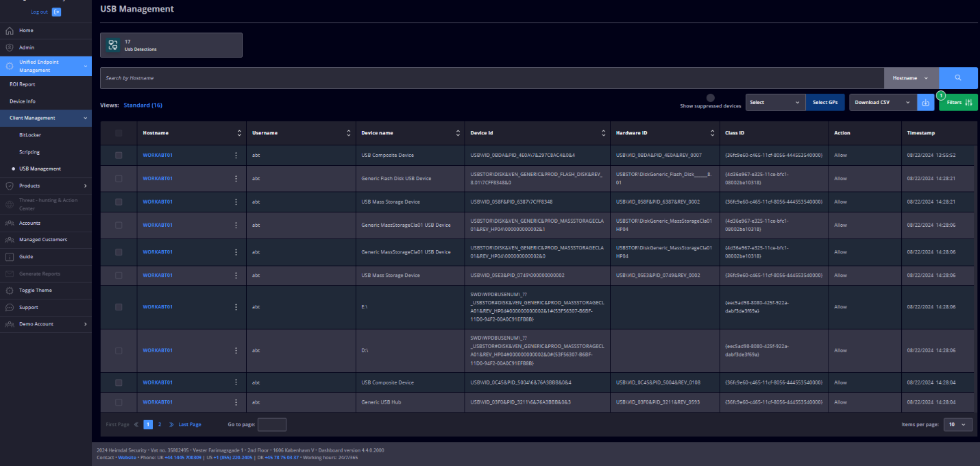Click the Go to page input box
The width and height of the screenshot is (980, 466).
tap(271, 425)
